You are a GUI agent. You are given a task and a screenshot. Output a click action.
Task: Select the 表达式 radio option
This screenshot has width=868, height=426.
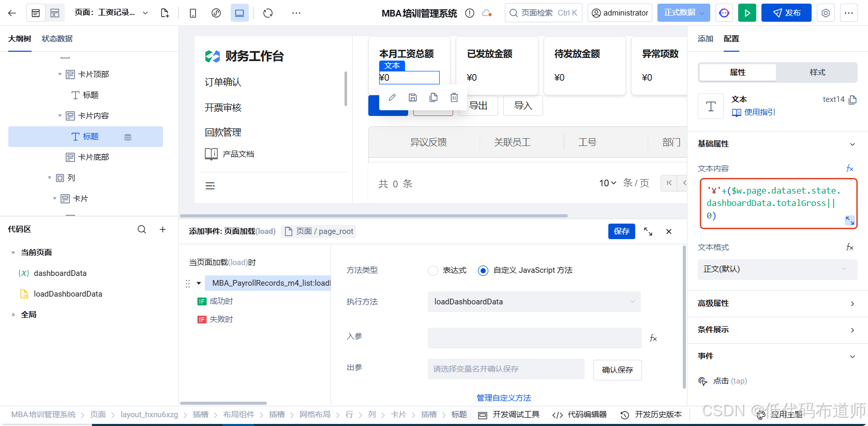point(433,270)
